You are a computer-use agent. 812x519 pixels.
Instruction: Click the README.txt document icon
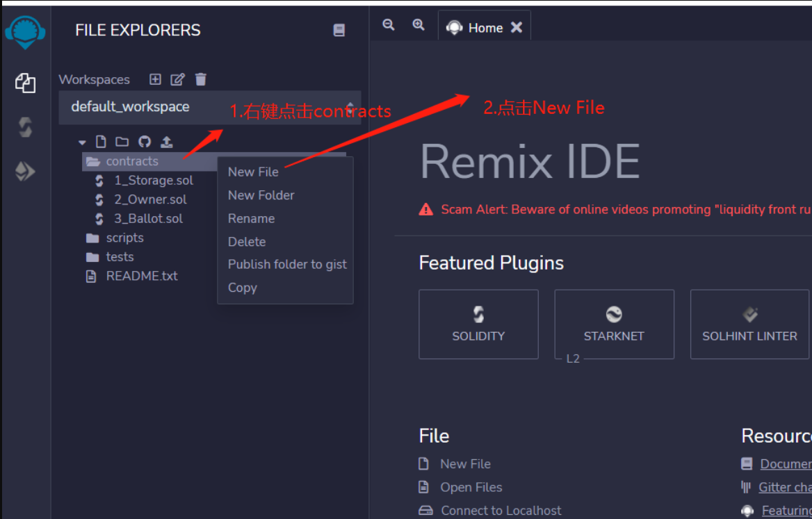[91, 277]
